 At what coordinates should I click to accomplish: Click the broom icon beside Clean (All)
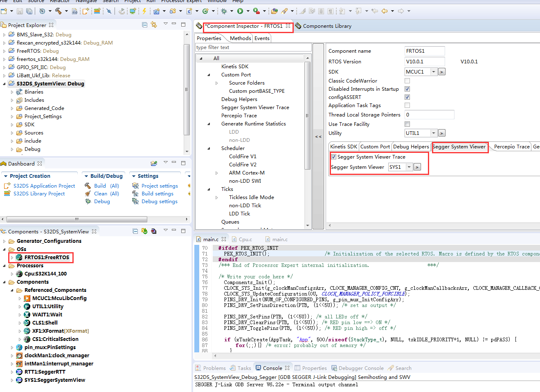[x=88, y=193]
